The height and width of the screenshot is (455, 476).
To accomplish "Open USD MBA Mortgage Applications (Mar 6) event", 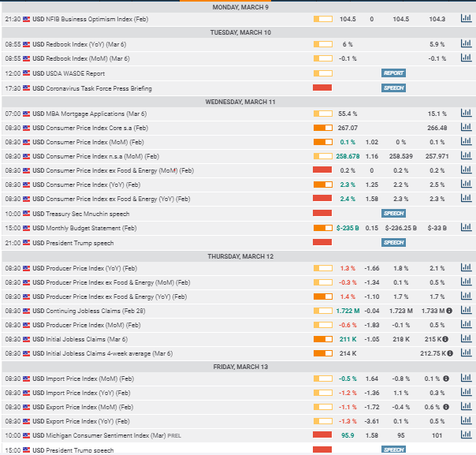I will (90, 114).
